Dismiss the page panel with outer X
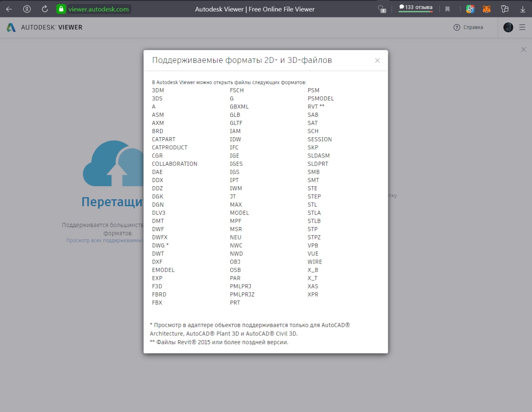This screenshot has height=412, width=532. [x=523, y=49]
